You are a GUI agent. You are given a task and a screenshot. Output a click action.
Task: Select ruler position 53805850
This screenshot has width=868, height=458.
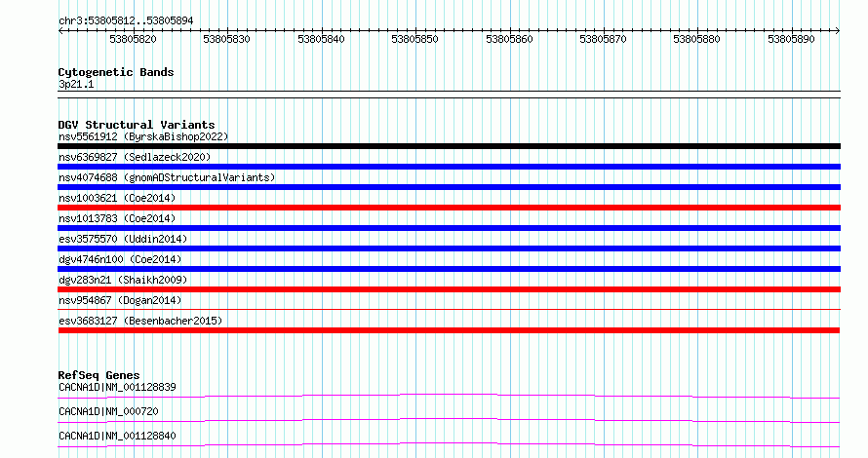click(414, 39)
